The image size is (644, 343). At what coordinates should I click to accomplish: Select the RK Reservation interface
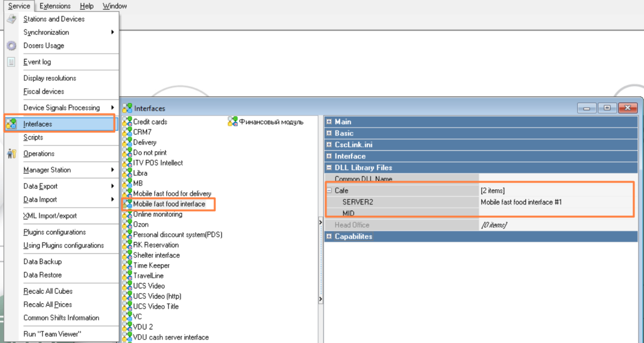point(156,245)
